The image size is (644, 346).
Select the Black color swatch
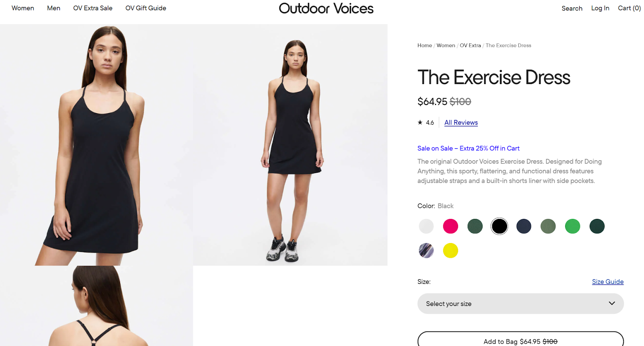[x=499, y=226]
